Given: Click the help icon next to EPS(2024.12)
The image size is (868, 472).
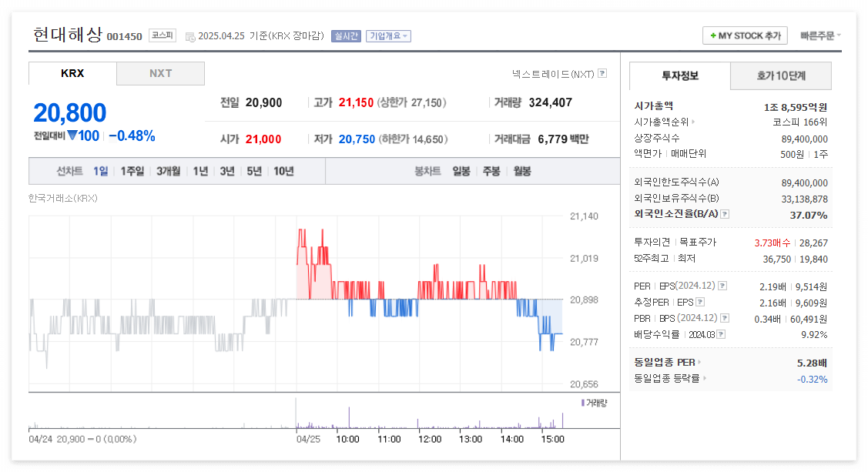Looking at the screenshot, I should (722, 286).
